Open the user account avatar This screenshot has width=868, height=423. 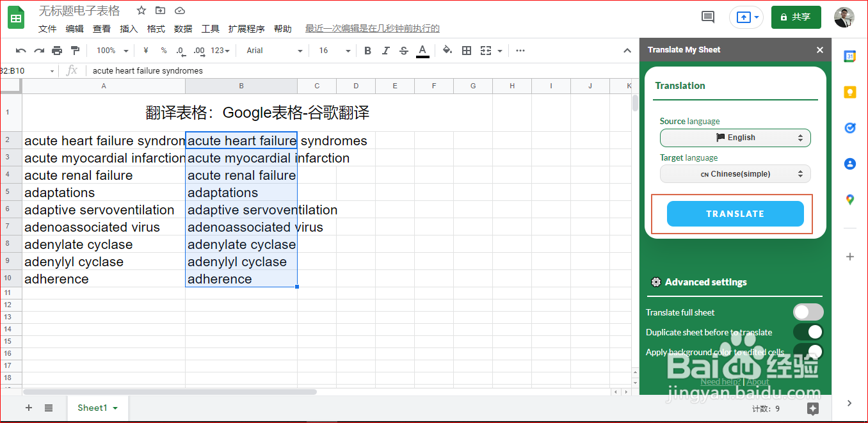pos(844,17)
